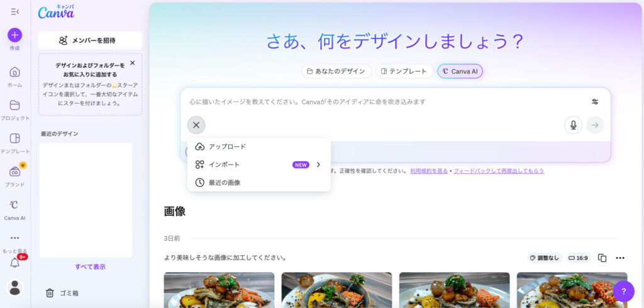Open テンプレート in the left sidebar
The width and height of the screenshot is (644, 308).
click(x=14, y=139)
